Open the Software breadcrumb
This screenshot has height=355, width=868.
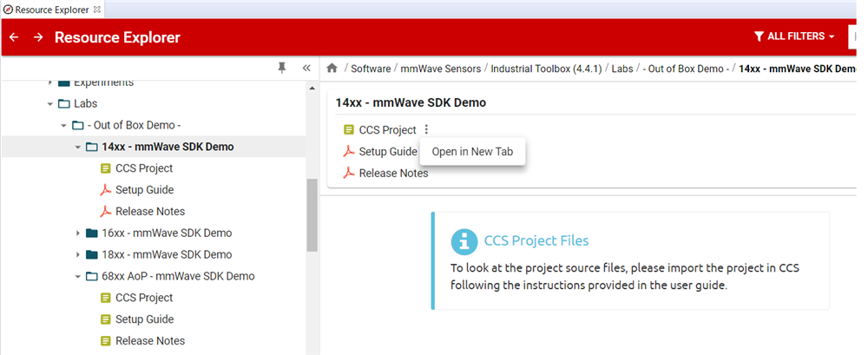pos(369,69)
